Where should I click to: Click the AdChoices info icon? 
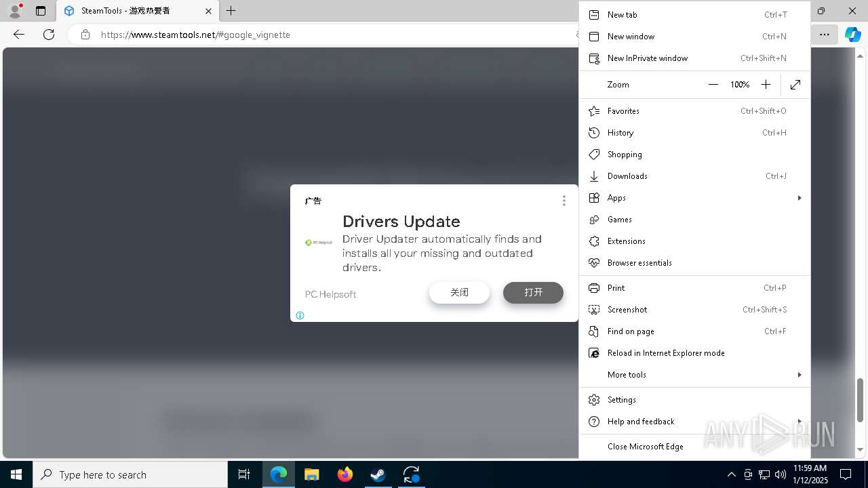coord(300,315)
